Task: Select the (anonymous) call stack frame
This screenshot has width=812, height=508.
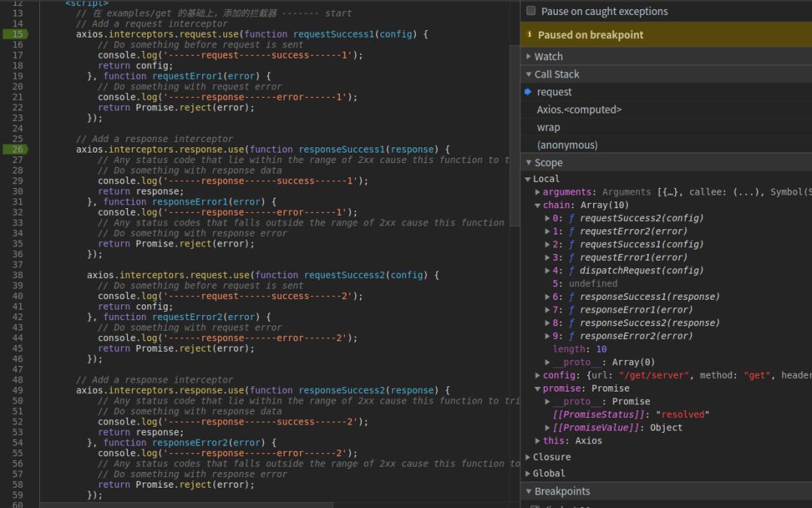Action: [567, 145]
